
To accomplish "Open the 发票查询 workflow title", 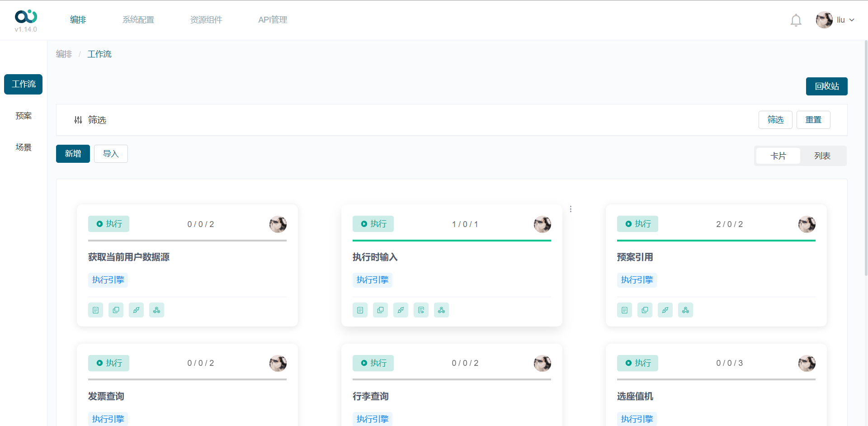I will point(106,397).
